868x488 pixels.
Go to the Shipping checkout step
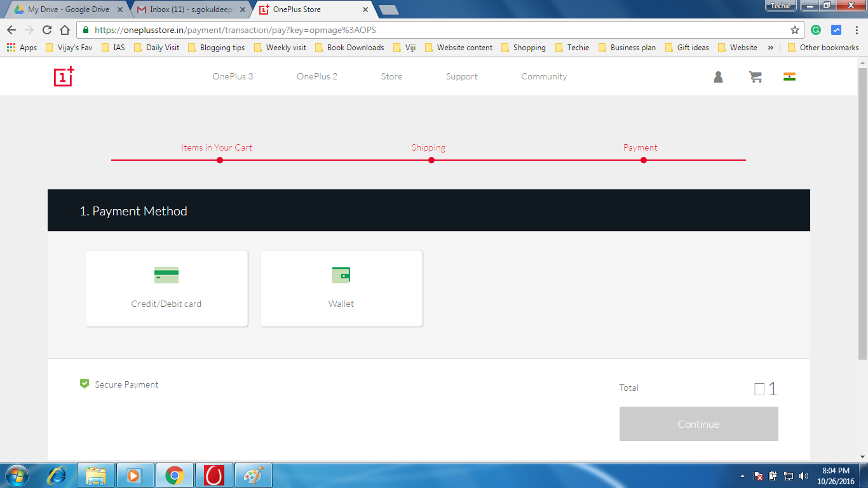tap(428, 147)
